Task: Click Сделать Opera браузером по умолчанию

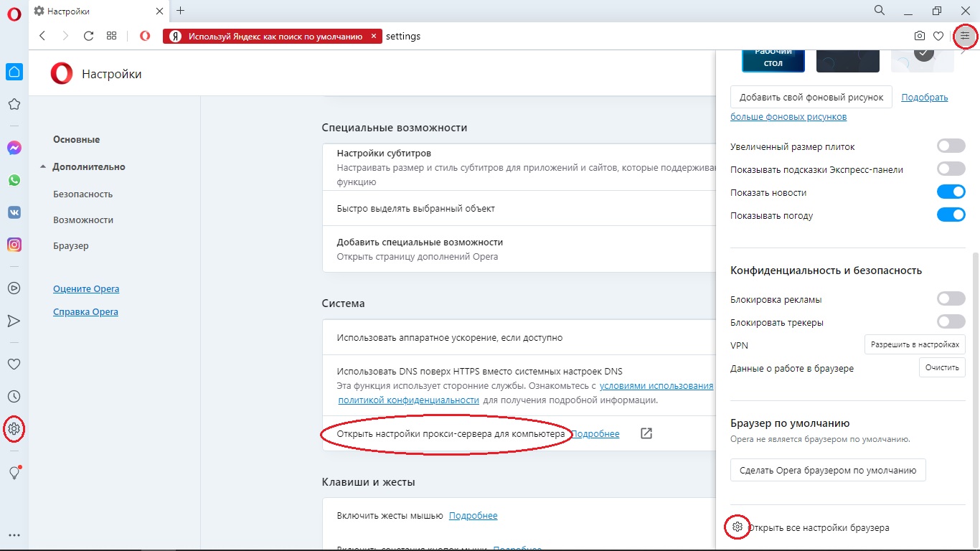Action: [x=828, y=471]
